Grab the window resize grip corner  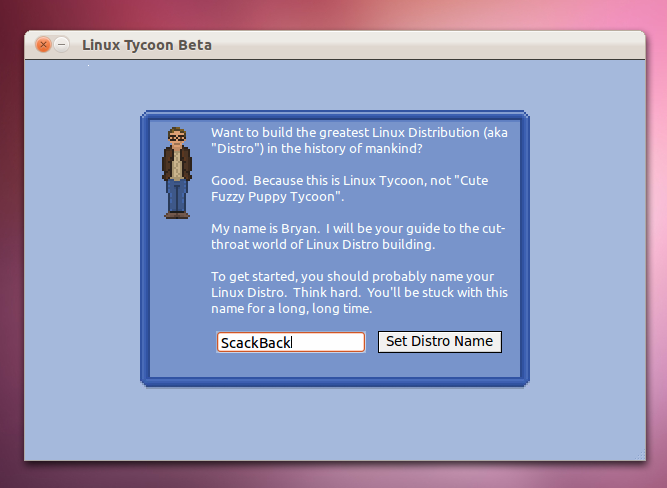pos(640,455)
